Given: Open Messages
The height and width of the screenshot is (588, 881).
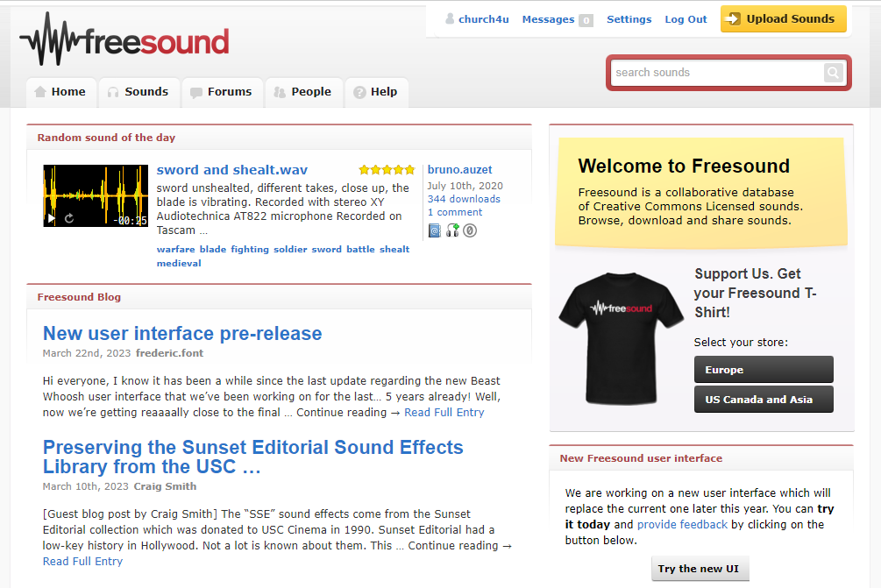Looking at the screenshot, I should point(549,19).
